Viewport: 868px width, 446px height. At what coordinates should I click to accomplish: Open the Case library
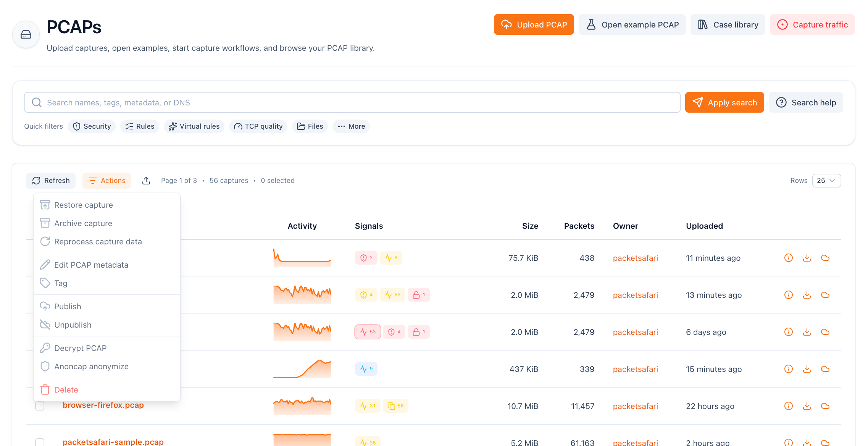coord(728,24)
